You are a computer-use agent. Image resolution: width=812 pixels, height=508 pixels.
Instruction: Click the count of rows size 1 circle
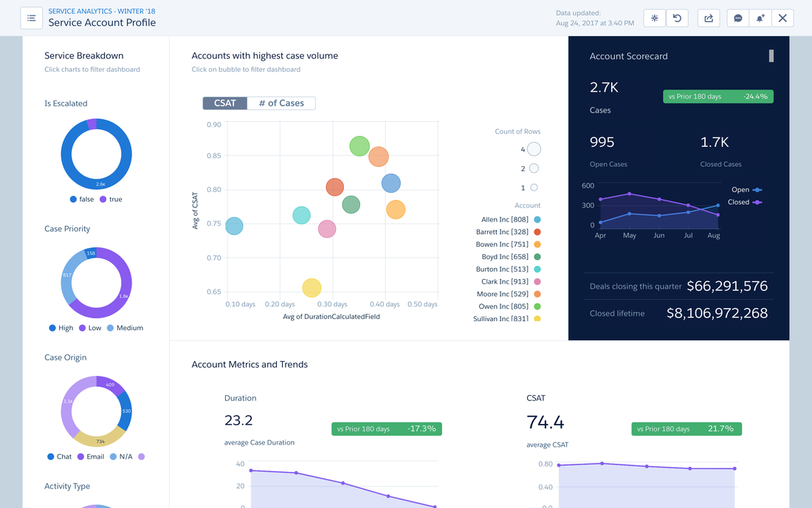pyautogui.click(x=534, y=188)
